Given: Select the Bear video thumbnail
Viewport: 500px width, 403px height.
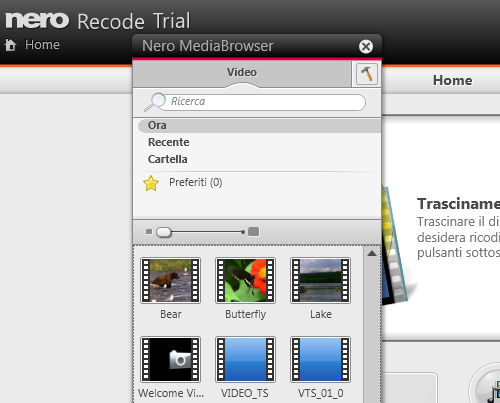Looking at the screenshot, I should pos(170,281).
